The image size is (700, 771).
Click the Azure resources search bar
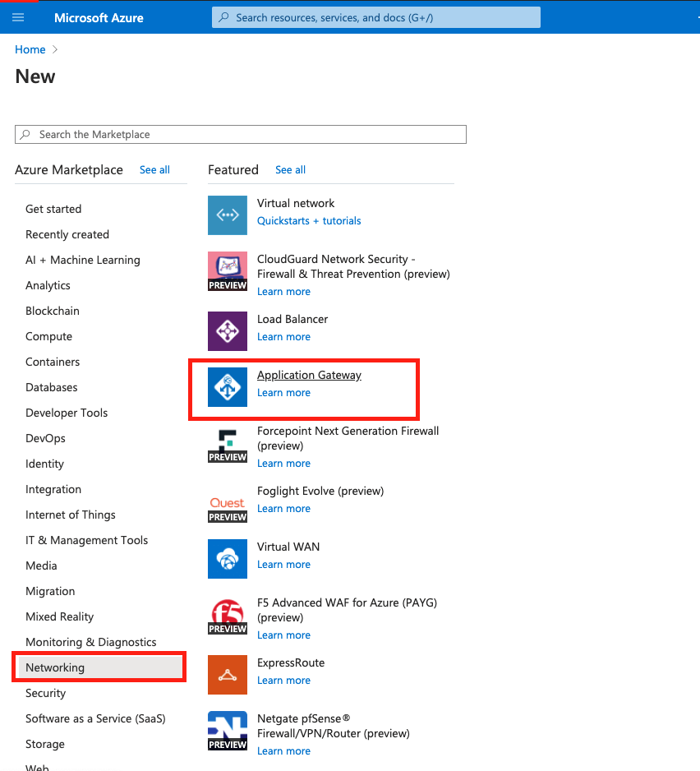click(375, 17)
